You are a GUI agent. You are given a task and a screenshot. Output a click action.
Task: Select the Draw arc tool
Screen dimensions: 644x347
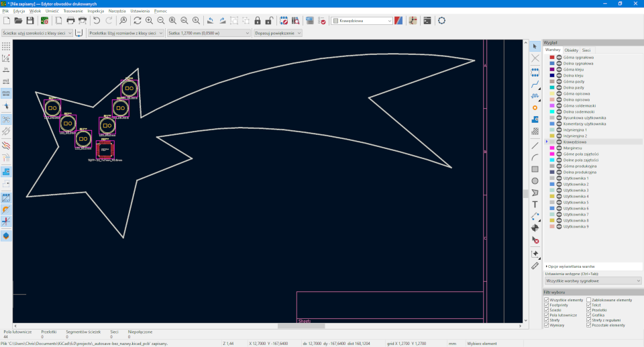pos(535,158)
